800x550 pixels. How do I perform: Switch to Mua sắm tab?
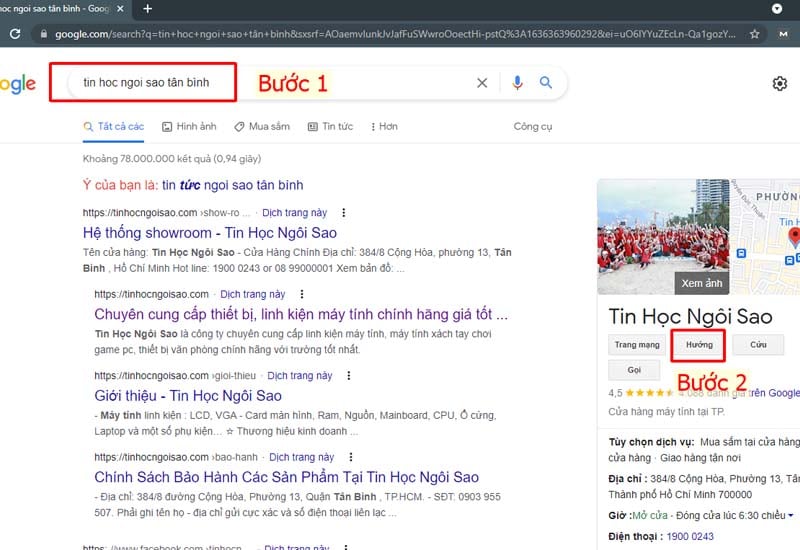pyautogui.click(x=262, y=127)
